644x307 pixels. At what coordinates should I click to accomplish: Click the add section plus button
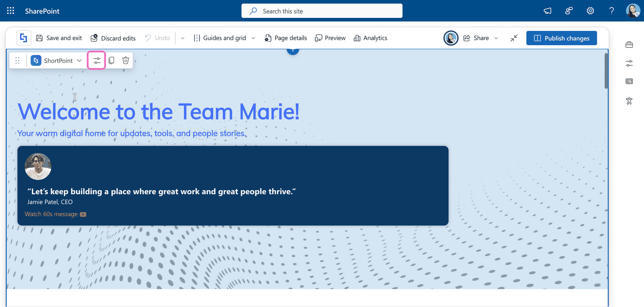click(292, 50)
